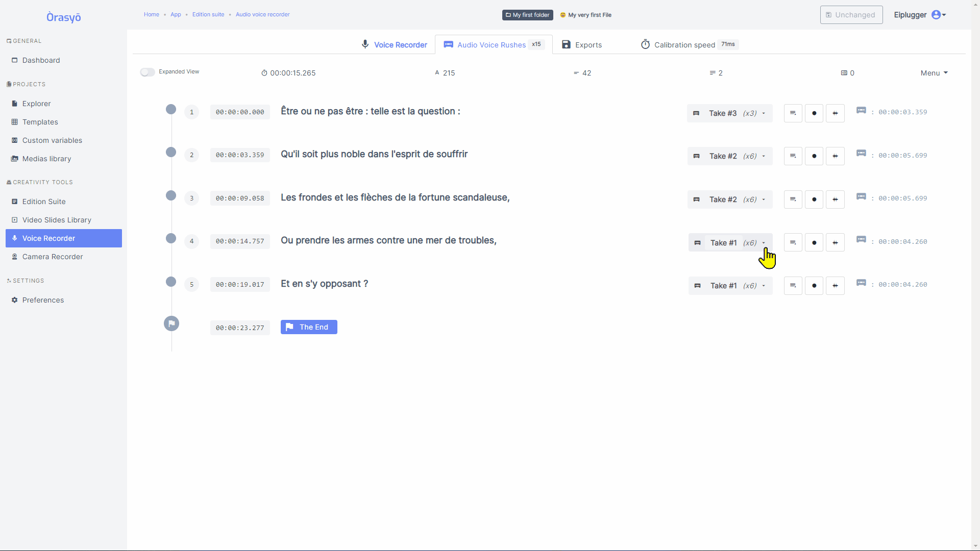The height and width of the screenshot is (551, 980).
Task: Switch to the Exports tab
Action: tap(582, 45)
